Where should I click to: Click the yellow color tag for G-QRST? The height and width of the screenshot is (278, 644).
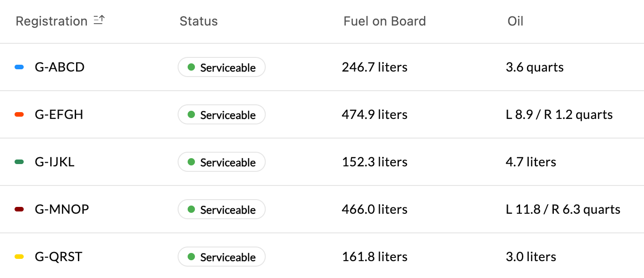point(19,257)
